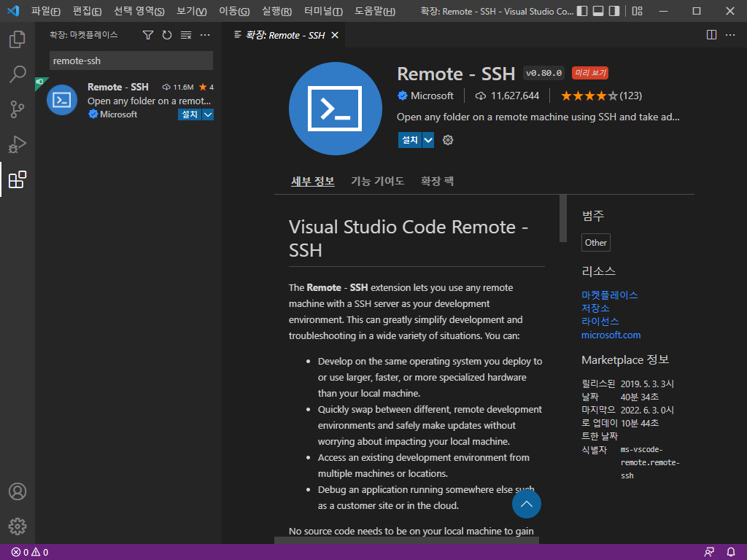Refresh the extensions list
The image size is (747, 560).
167,35
